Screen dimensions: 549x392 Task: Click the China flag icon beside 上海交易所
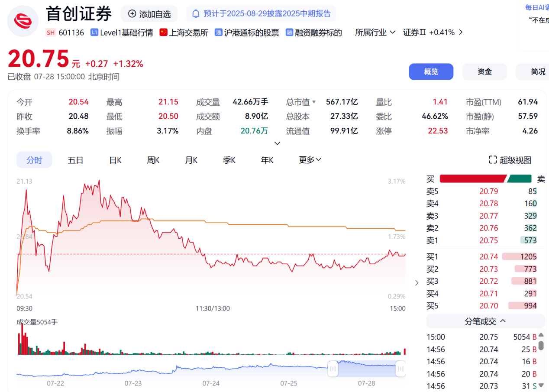pyautogui.click(x=163, y=32)
